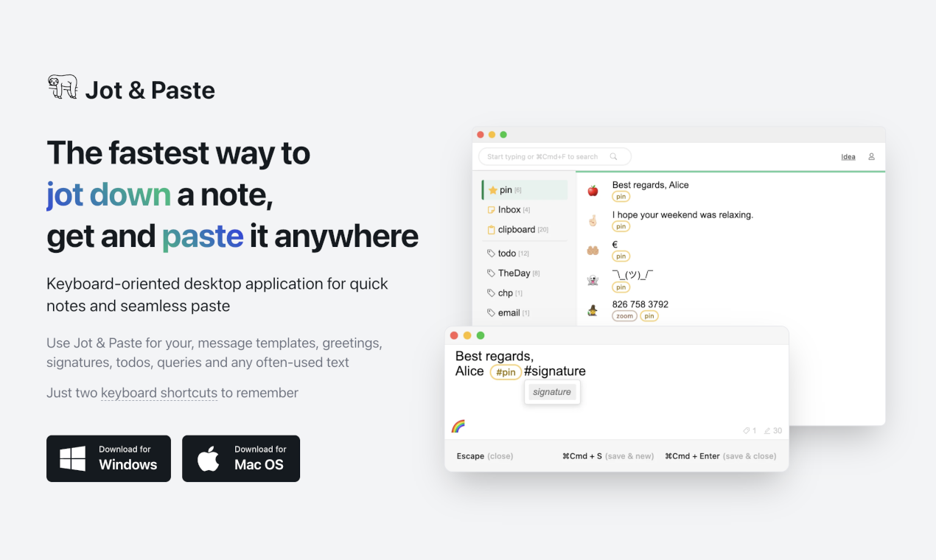The image size is (936, 560).
Task: Close the note editor window red button
Action: 453,335
